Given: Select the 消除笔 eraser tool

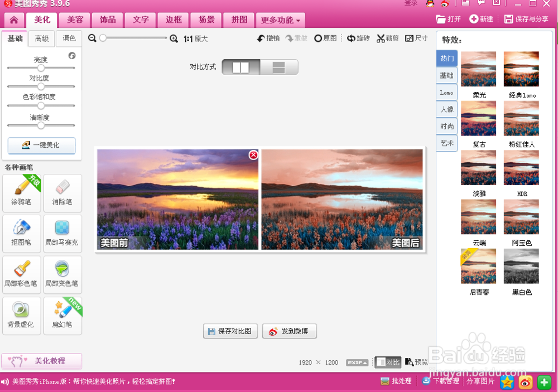Looking at the screenshot, I should coord(62,193).
